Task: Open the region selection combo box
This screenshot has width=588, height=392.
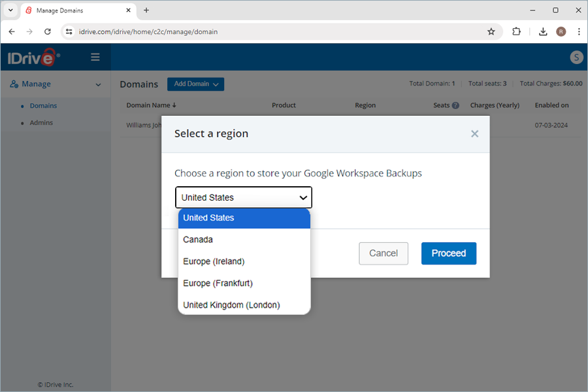Action: coord(243,197)
